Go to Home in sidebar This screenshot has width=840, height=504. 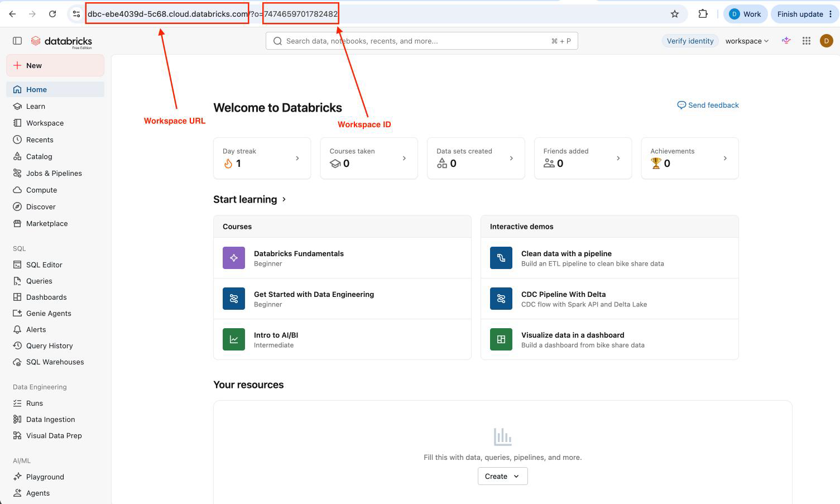coord(55,89)
